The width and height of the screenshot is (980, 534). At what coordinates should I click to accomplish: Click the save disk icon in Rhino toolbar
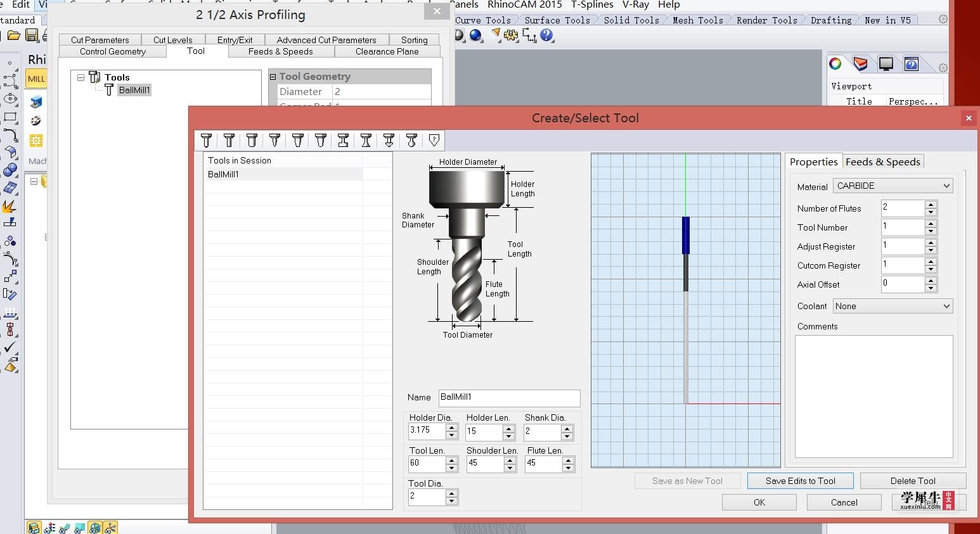tap(31, 35)
